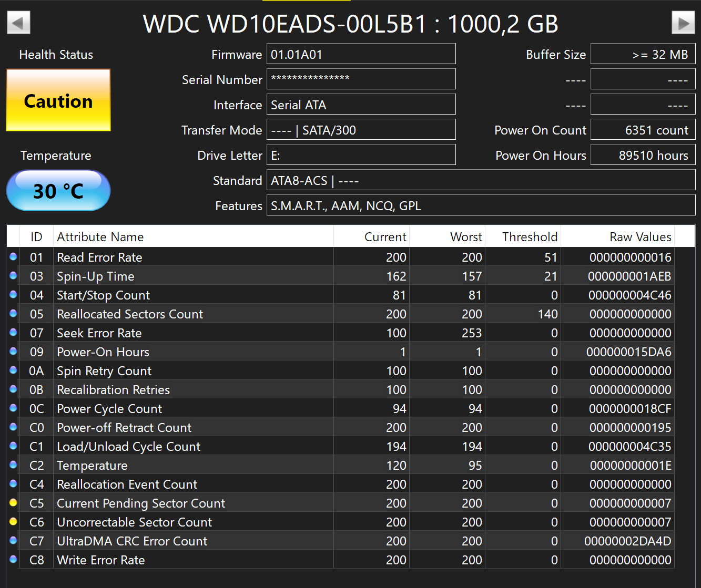Click the Raw Values column header
The height and width of the screenshot is (588, 701).
pos(618,236)
